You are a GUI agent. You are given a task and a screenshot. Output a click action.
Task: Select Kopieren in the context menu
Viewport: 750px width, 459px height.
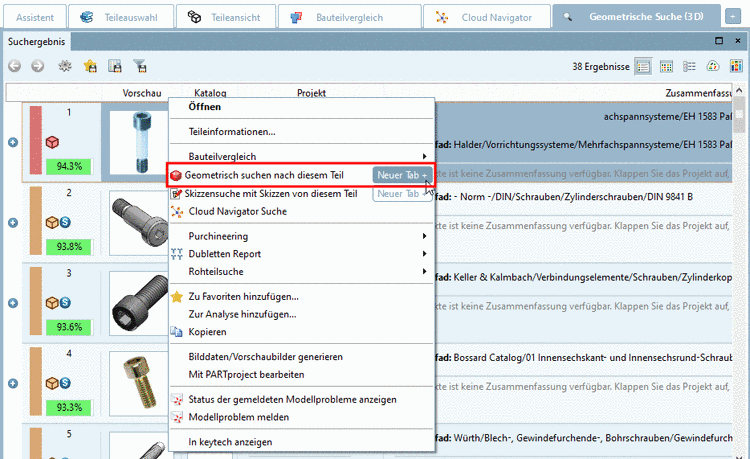click(x=302, y=332)
